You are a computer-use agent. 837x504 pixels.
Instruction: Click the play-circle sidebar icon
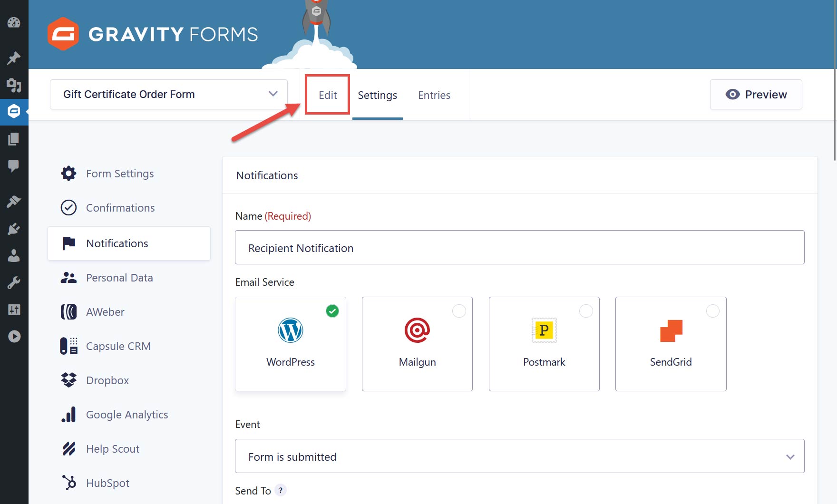coord(14,337)
